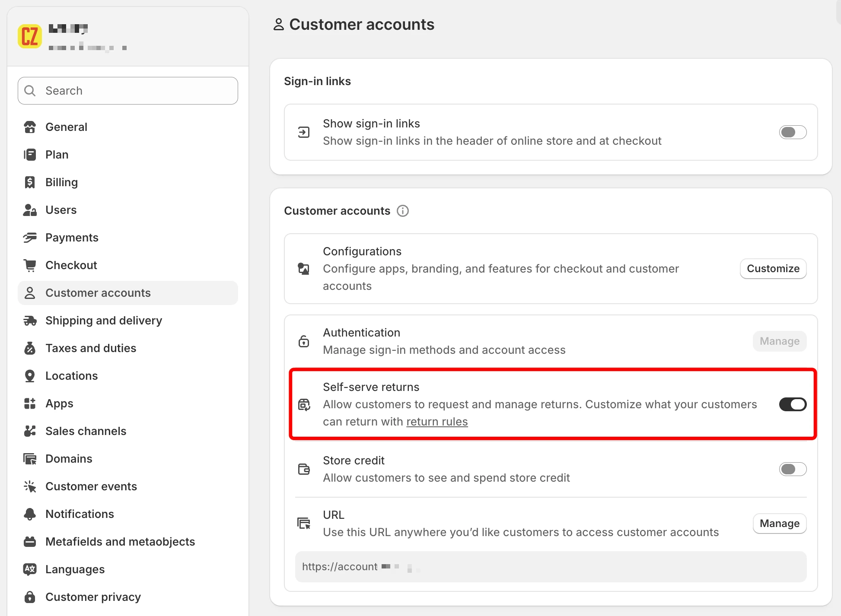Click the Domains icon in the sidebar
Screen dimensions: 841x616
(x=30, y=459)
